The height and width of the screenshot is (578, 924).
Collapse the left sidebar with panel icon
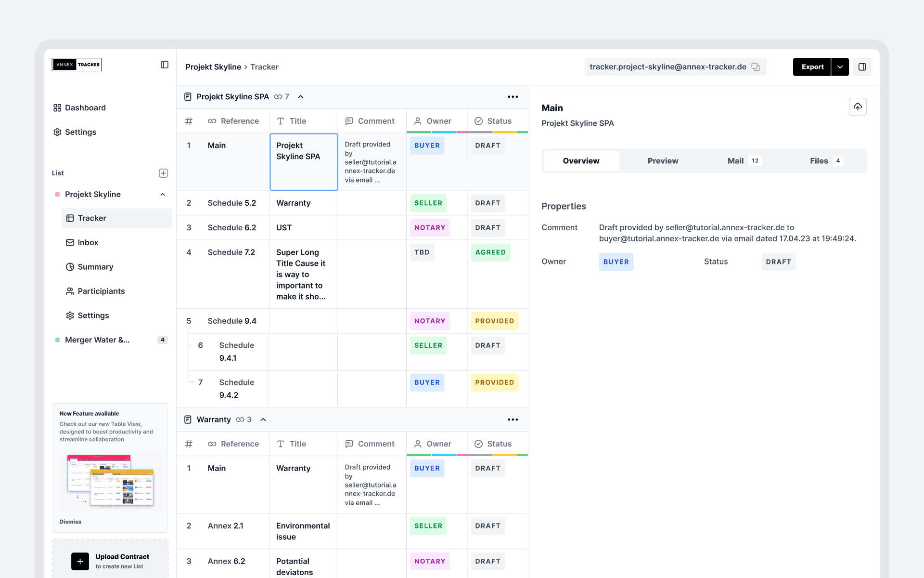pyautogui.click(x=165, y=65)
